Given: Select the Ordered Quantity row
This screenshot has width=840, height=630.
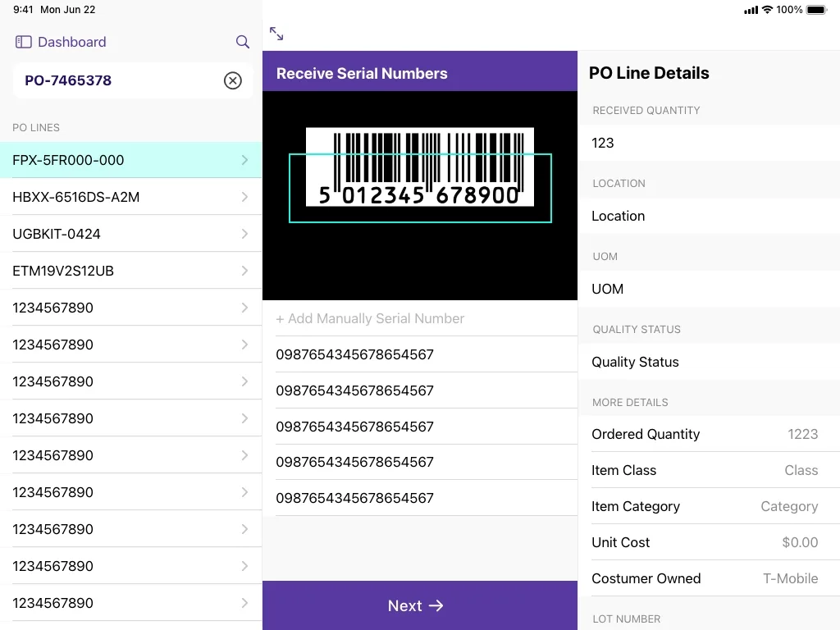Looking at the screenshot, I should point(710,434).
